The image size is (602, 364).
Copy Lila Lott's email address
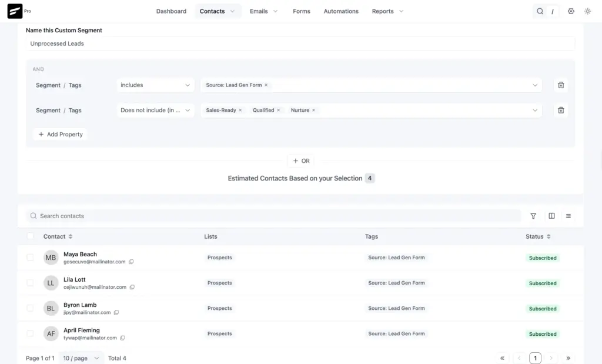tap(132, 287)
